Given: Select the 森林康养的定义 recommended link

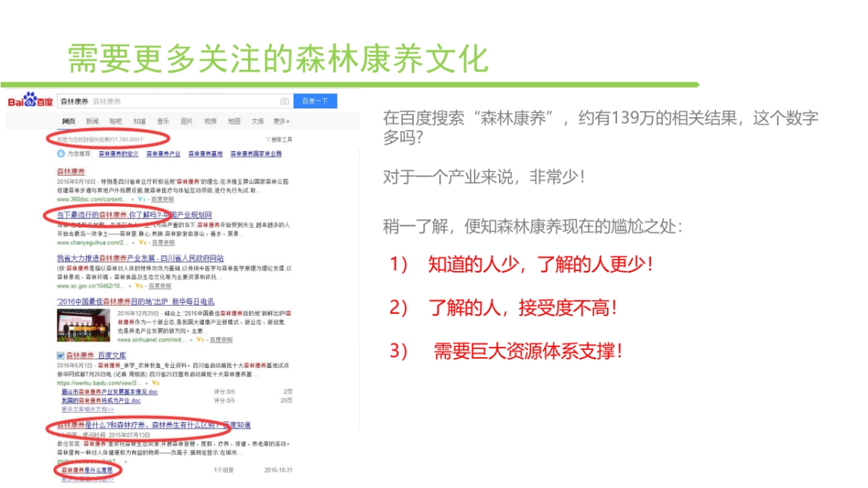Looking at the screenshot, I should point(119,153).
